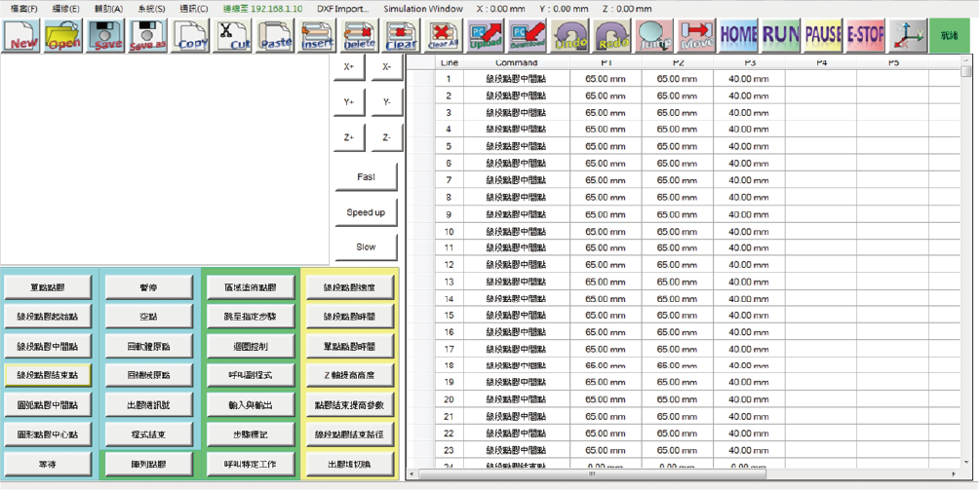Viewport: 980px width, 490px height.
Task: Click the Speed up button
Action: 367,212
